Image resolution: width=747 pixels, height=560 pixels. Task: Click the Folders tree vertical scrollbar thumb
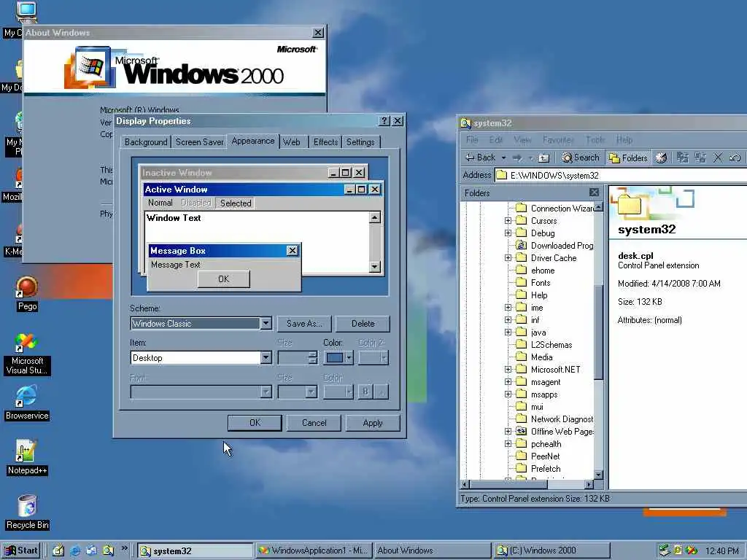[x=599, y=332]
